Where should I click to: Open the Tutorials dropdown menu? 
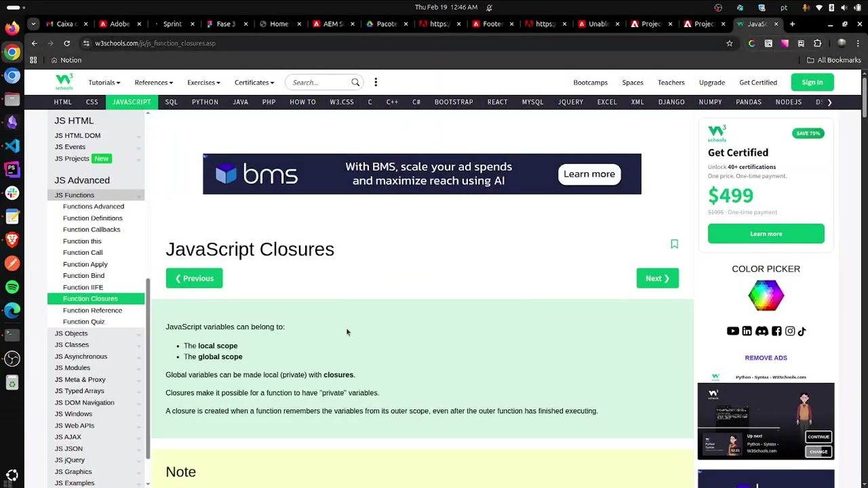click(x=104, y=83)
